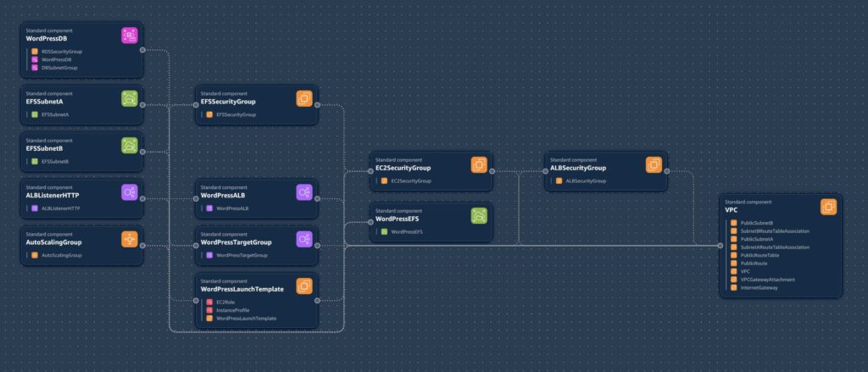
Task: Select the ALBListenerHTTP card title
Action: click(52, 196)
